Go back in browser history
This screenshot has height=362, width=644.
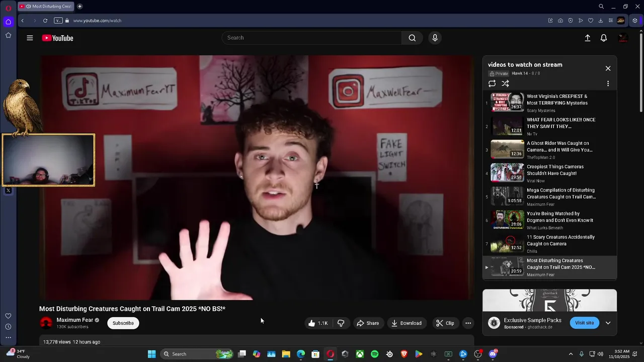pyautogui.click(x=22, y=21)
